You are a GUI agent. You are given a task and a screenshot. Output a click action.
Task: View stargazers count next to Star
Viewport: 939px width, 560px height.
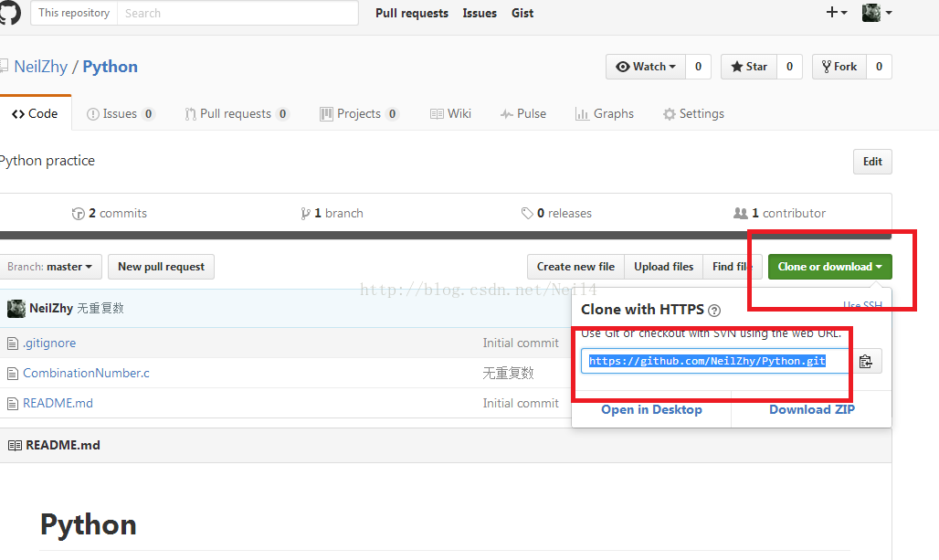789,67
